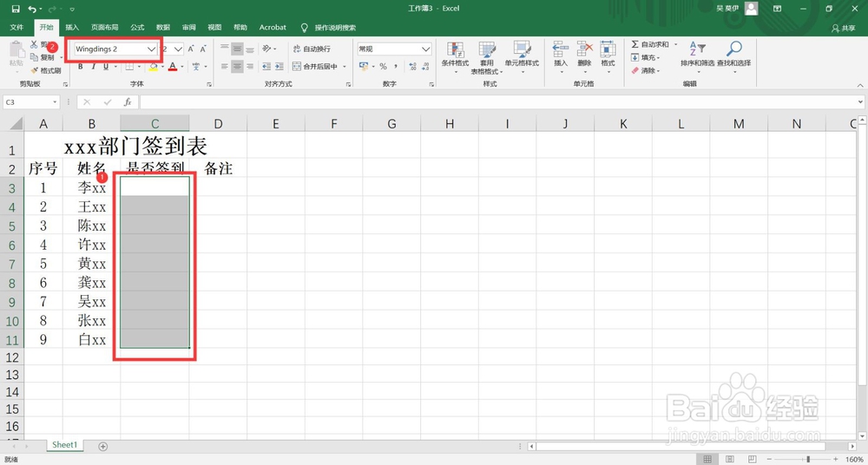Screen dimensions: 868x465
Task: Apply the yellow fill color bucket
Action: click(154, 67)
